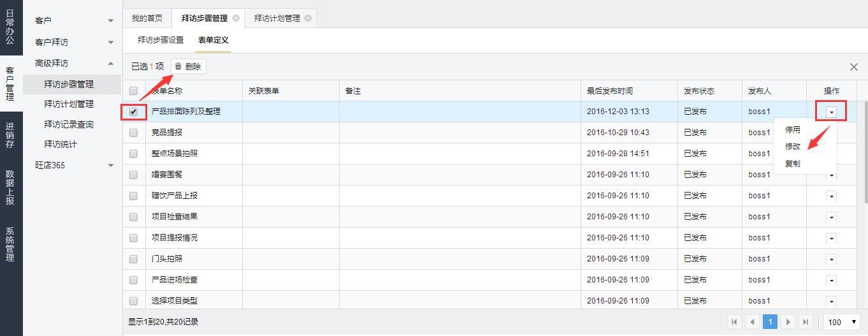Screen dimensions: 868x336
Task: Go to next page of records
Action: [x=788, y=322]
